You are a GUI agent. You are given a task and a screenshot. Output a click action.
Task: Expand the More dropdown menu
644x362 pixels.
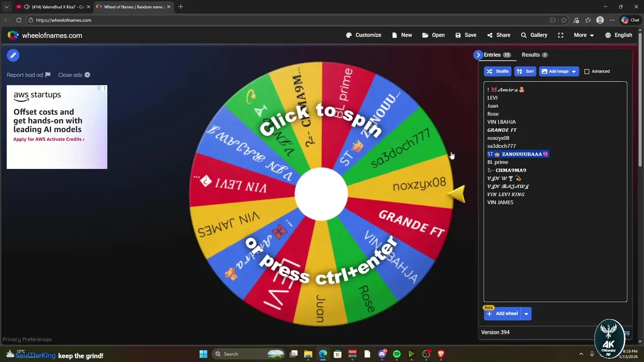point(584,35)
